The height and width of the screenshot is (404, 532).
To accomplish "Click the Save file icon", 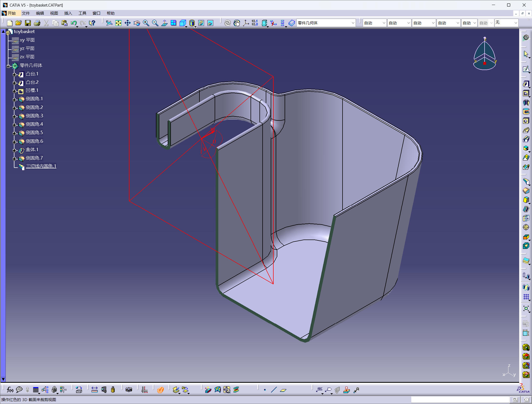I will 28,23.
